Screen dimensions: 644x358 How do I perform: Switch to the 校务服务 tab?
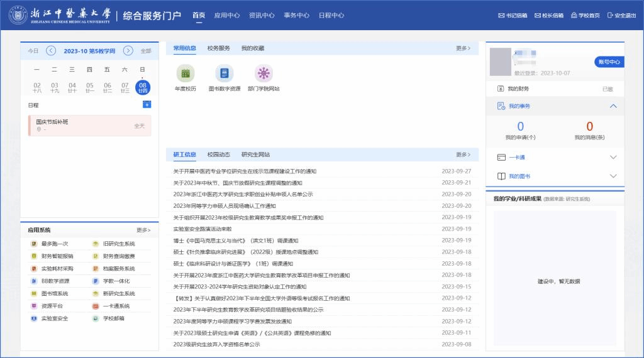tap(219, 48)
